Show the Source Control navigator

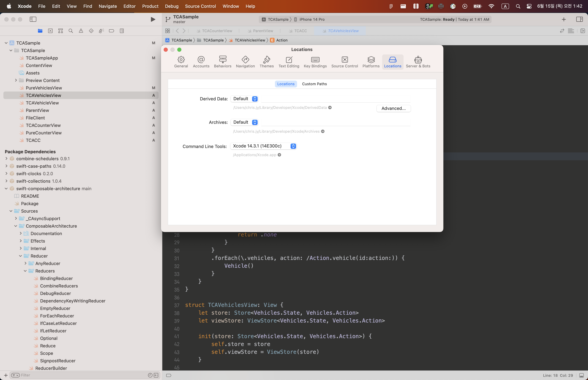[x=50, y=31]
